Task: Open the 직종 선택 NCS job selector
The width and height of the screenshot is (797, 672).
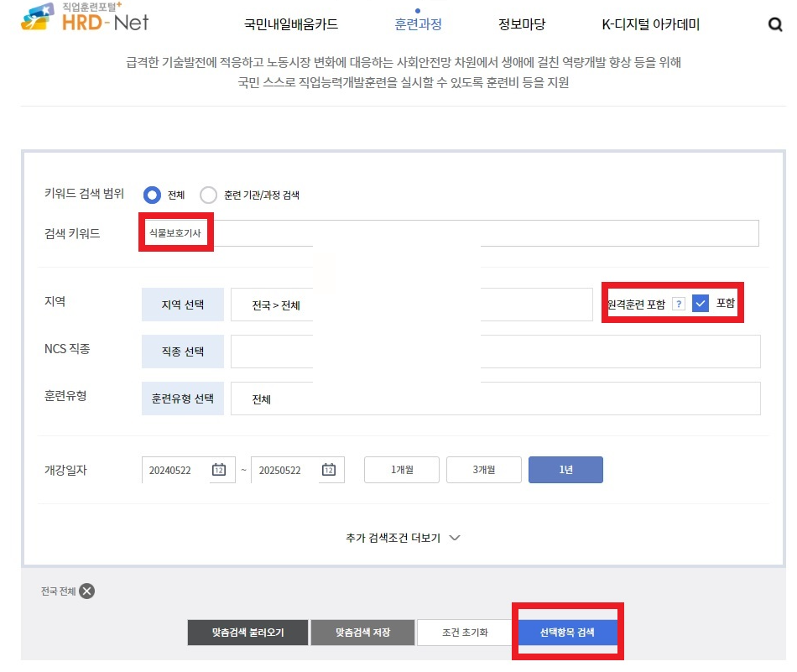Action: coord(182,351)
